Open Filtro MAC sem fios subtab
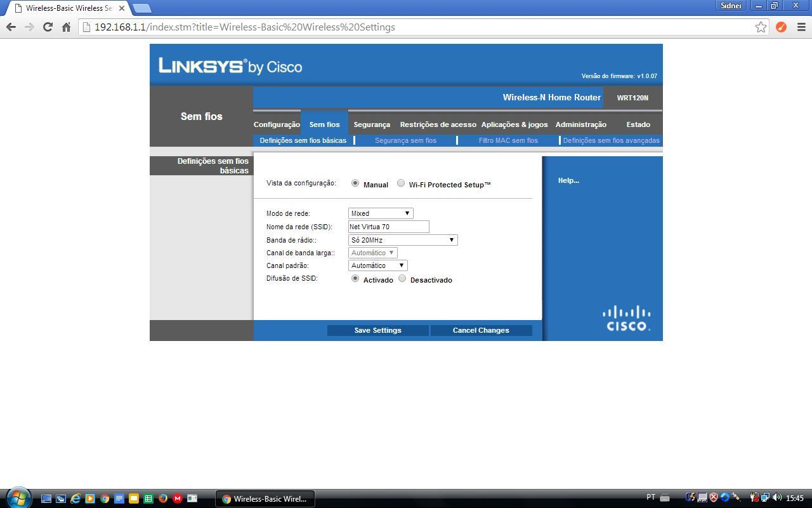The image size is (812, 508). [x=508, y=140]
